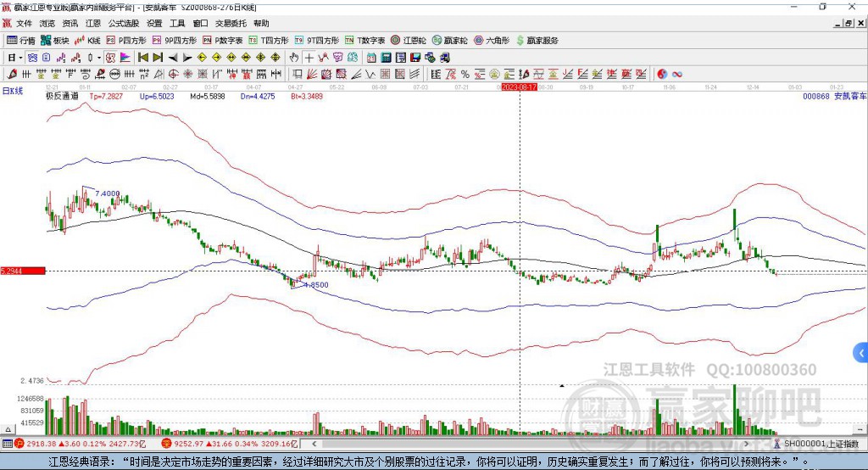Click the status bar grid icon
Viewport: 868px width, 470px height.
point(7,444)
